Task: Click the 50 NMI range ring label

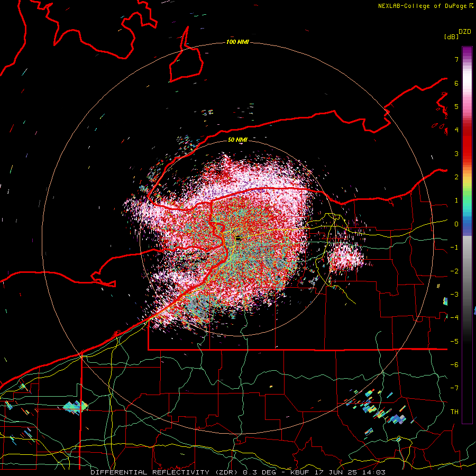Action: pos(237,140)
